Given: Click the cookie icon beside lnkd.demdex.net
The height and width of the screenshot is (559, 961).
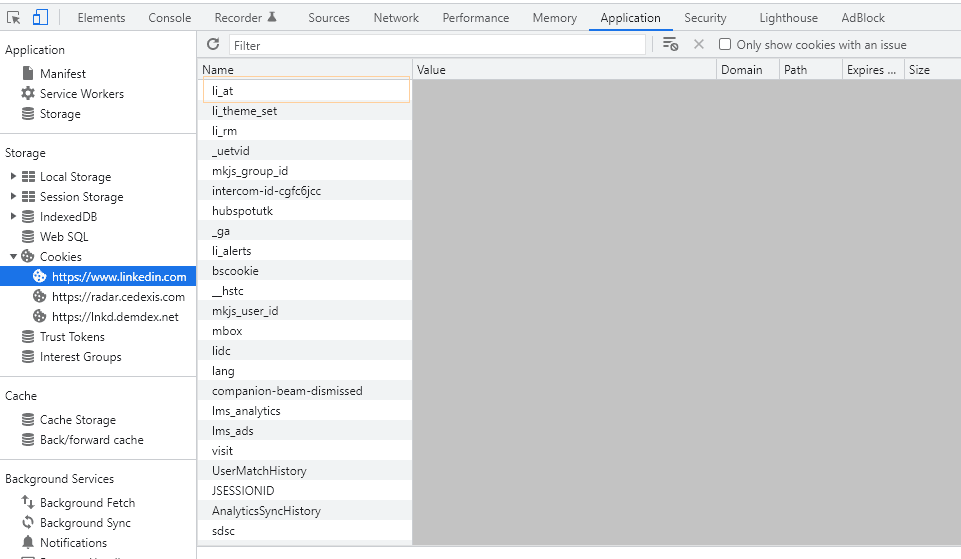Looking at the screenshot, I should pos(39,316).
